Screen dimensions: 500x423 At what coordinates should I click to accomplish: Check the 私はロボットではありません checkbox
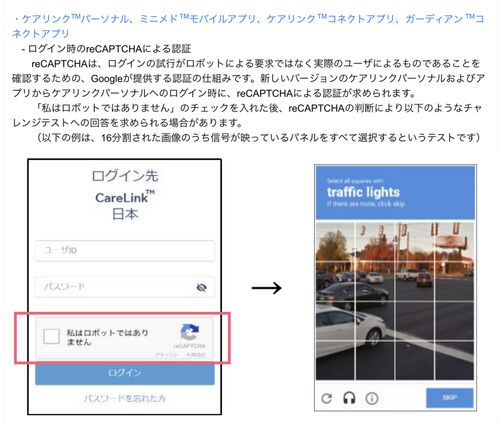(51, 336)
